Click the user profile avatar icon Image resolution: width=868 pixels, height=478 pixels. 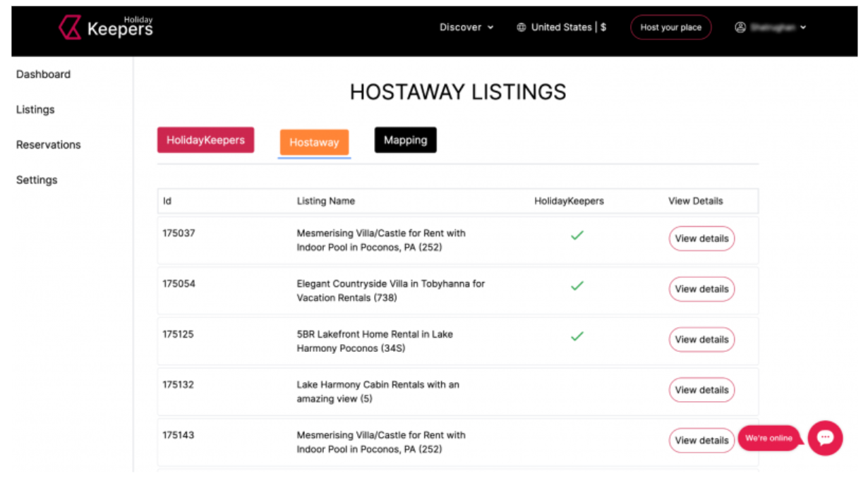740,27
